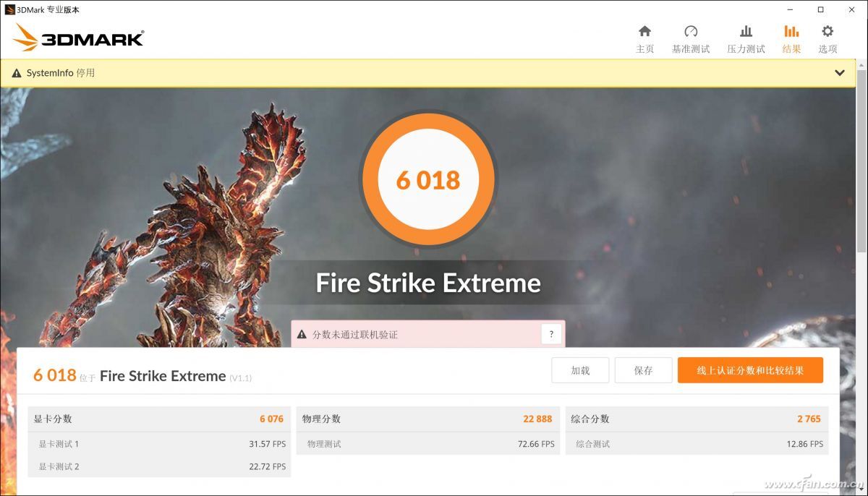Click the warning triangle in the SystemInfo banner
Viewport: 868px width, 496px height.
(15, 73)
